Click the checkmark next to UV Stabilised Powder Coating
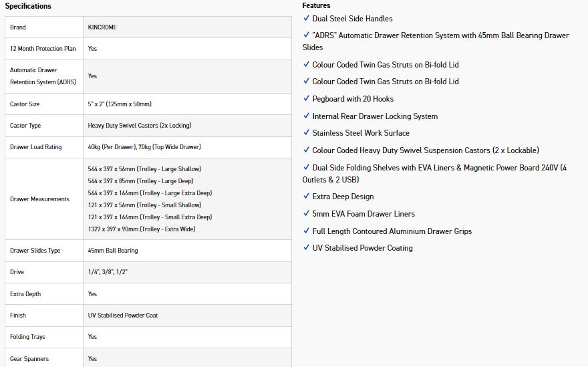Image resolution: width=588 pixels, height=367 pixels. pos(306,247)
